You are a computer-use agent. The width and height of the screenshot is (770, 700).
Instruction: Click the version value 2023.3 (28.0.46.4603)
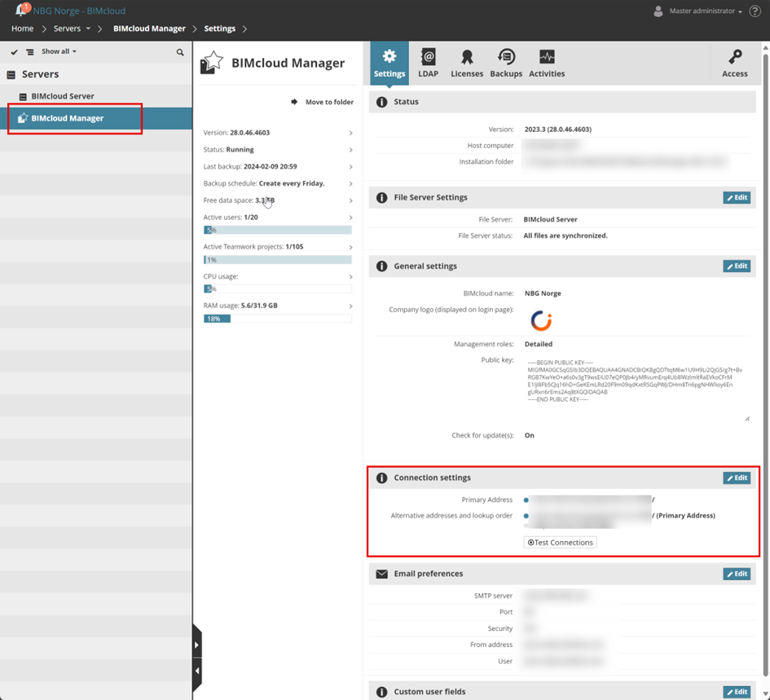pos(558,130)
